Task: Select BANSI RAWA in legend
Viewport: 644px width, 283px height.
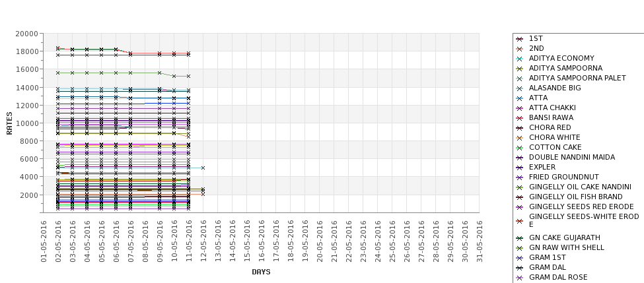Action: 551,117
